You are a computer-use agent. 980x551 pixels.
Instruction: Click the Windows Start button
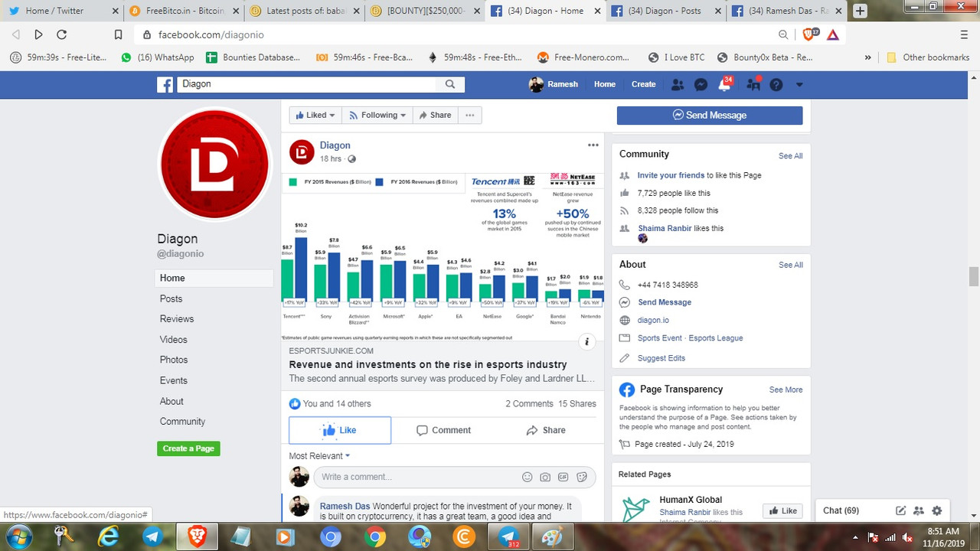click(18, 536)
